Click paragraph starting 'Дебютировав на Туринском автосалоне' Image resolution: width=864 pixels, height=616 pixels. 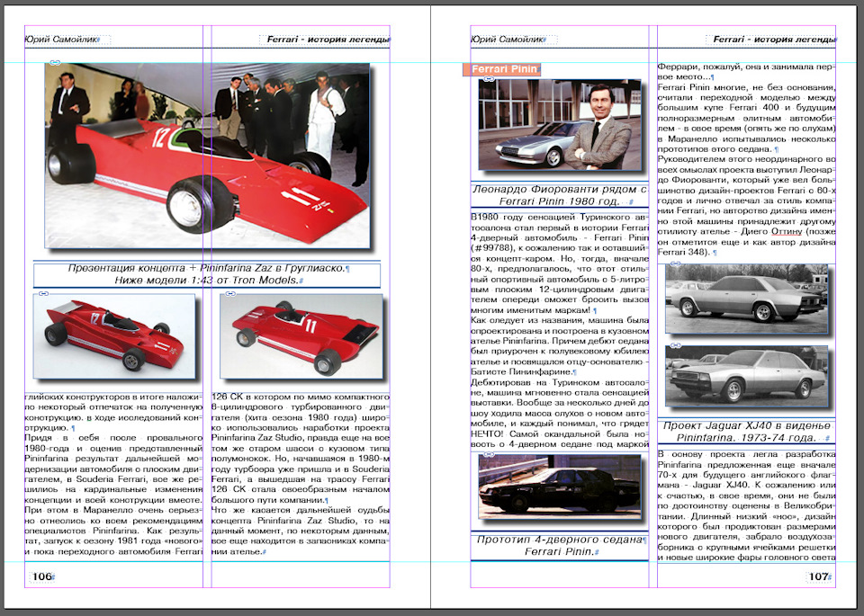tap(560, 413)
